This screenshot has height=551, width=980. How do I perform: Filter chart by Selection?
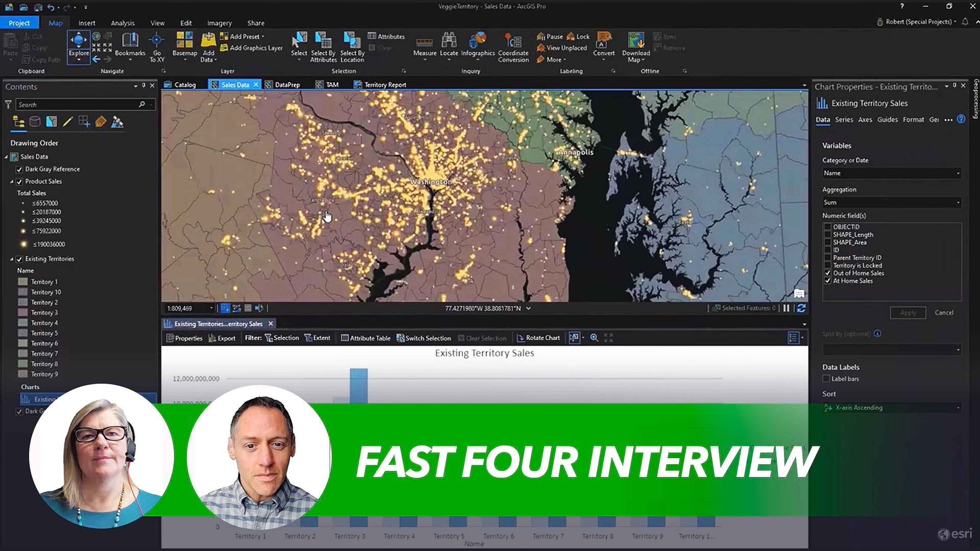point(282,338)
